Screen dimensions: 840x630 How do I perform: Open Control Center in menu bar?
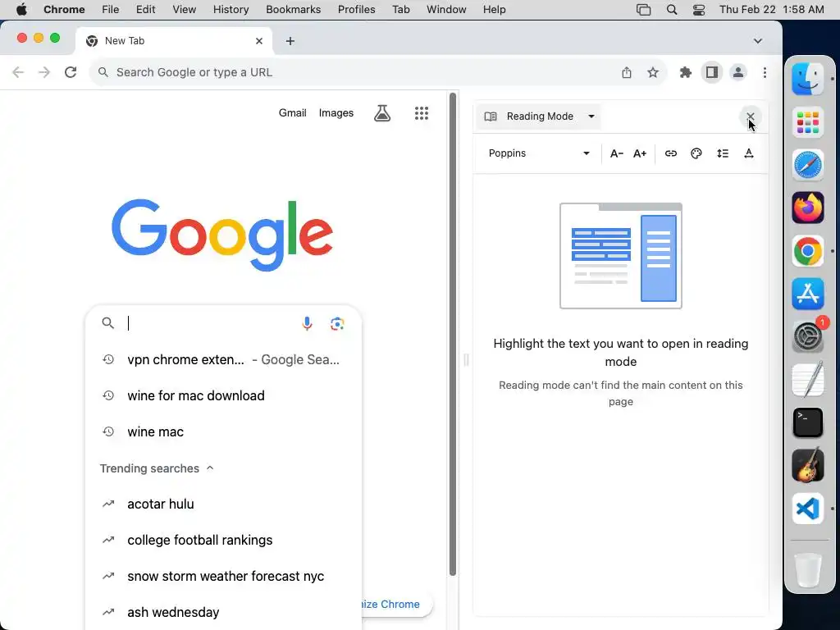(699, 10)
